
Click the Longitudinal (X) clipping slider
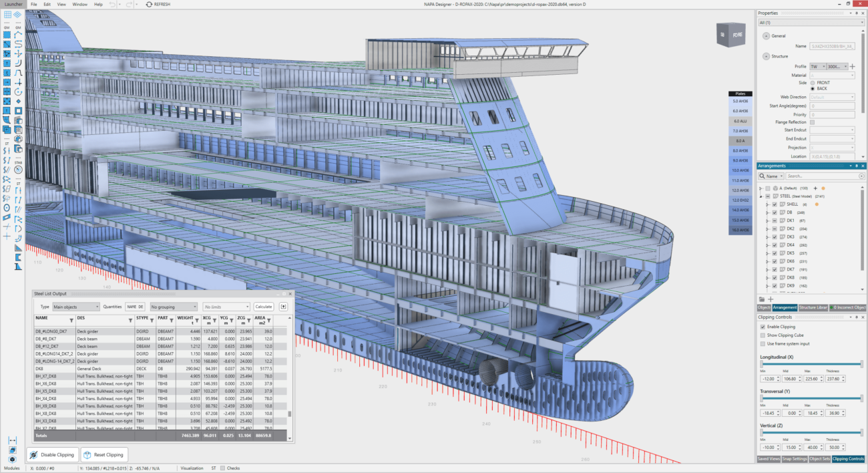811,364
